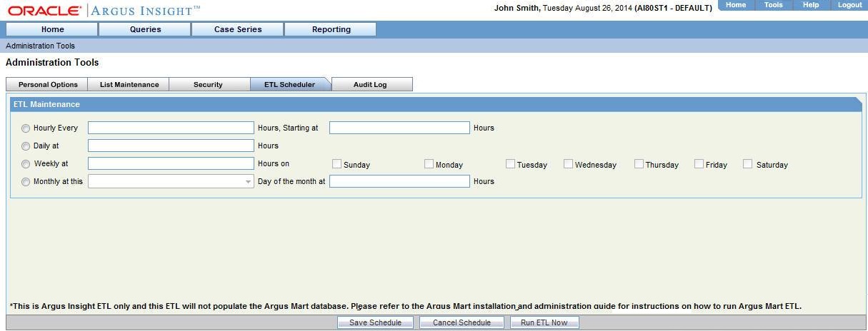Focus the Weekly at hours field

[171, 163]
